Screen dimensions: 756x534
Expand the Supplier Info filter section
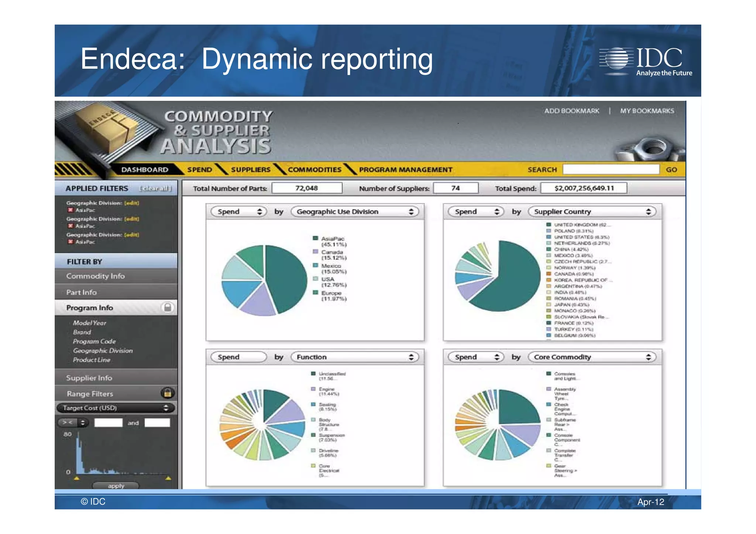pos(116,378)
